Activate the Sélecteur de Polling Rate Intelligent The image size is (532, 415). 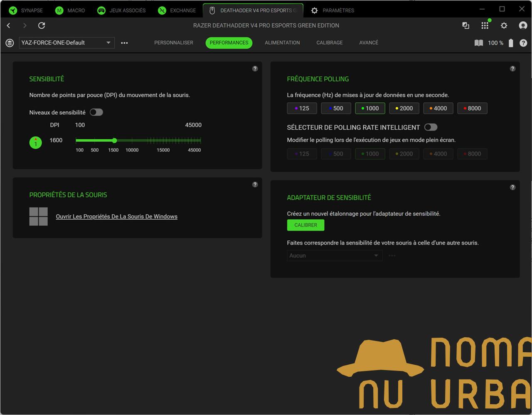431,127
